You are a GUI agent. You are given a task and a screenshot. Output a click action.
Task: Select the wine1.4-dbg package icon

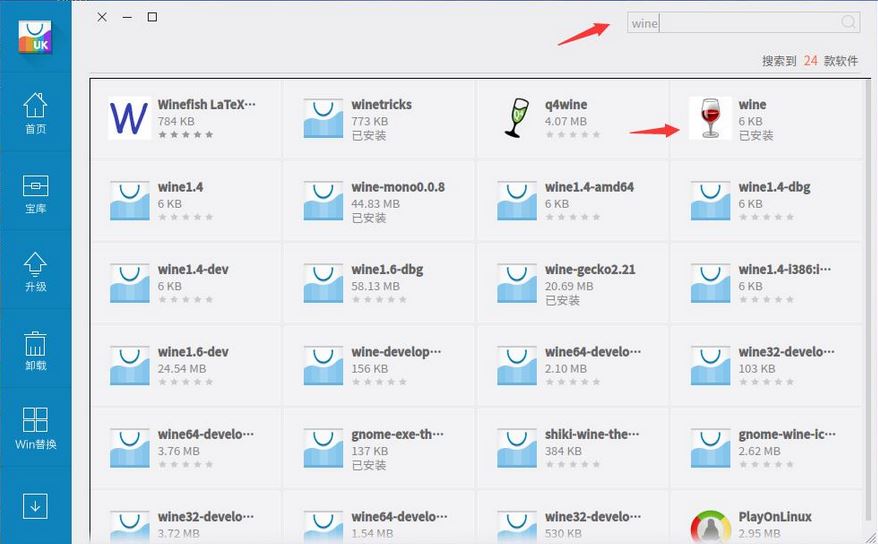[x=710, y=200]
